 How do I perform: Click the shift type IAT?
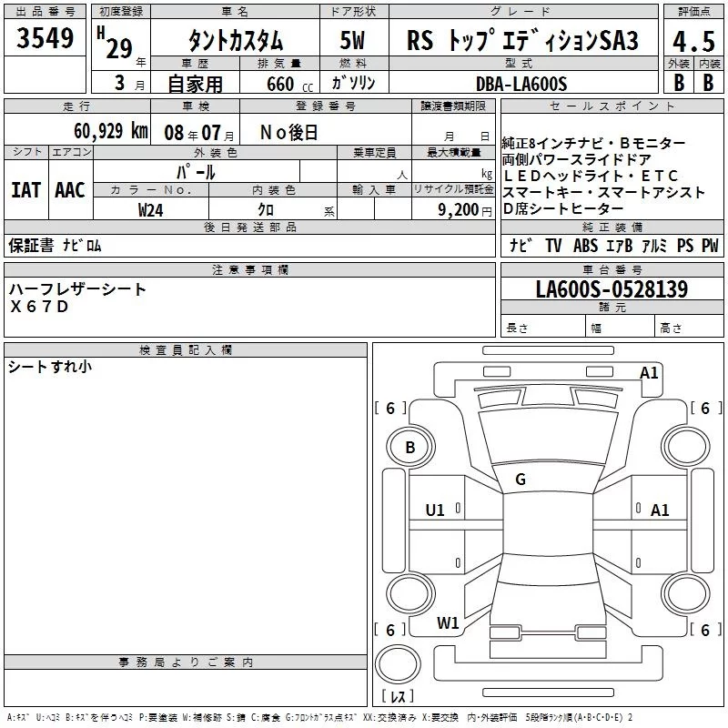[26, 190]
